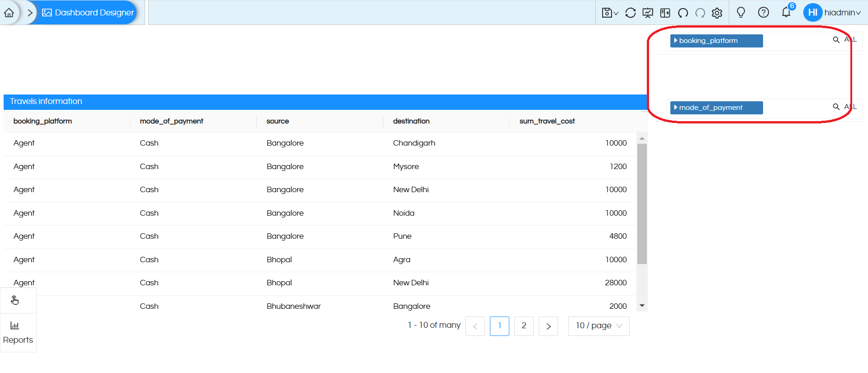Open the 10 / page size dropdown

598,326
